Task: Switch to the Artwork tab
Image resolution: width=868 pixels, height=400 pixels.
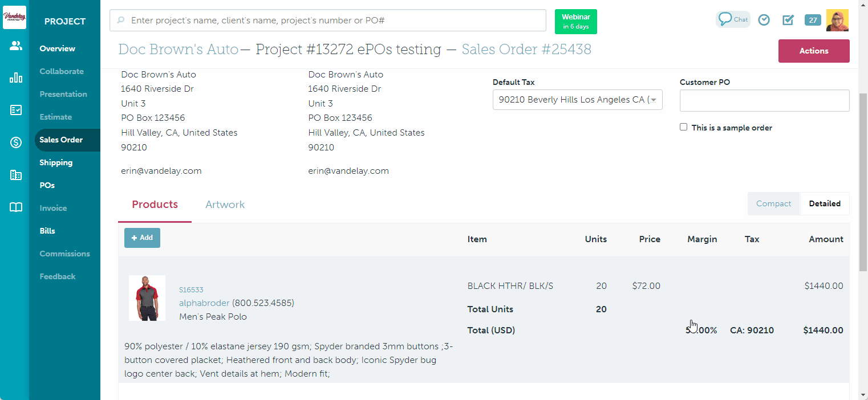Action: pos(225,205)
